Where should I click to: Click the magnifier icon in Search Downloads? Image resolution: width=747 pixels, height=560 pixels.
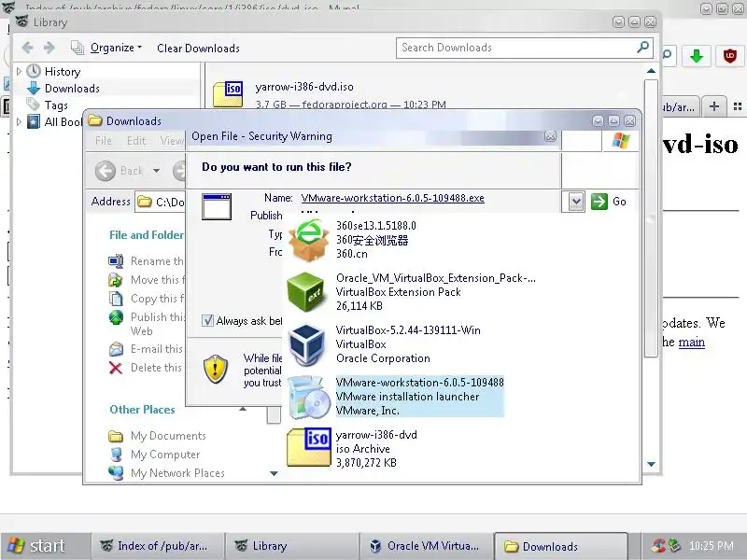click(x=643, y=47)
